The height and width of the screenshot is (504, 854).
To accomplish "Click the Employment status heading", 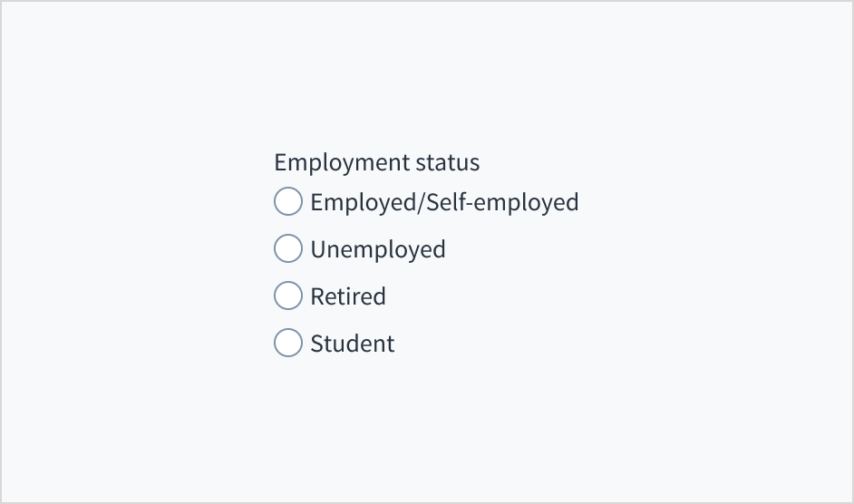I will pyautogui.click(x=377, y=162).
